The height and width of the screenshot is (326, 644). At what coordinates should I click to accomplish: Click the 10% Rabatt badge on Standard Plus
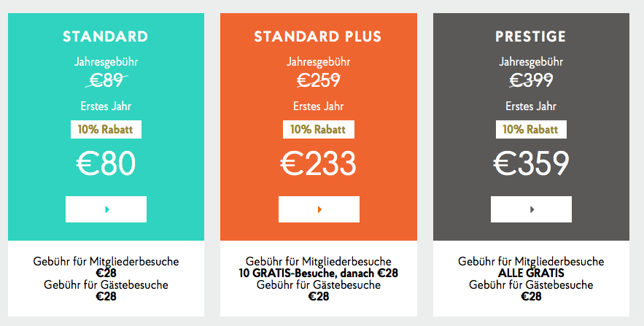318,129
